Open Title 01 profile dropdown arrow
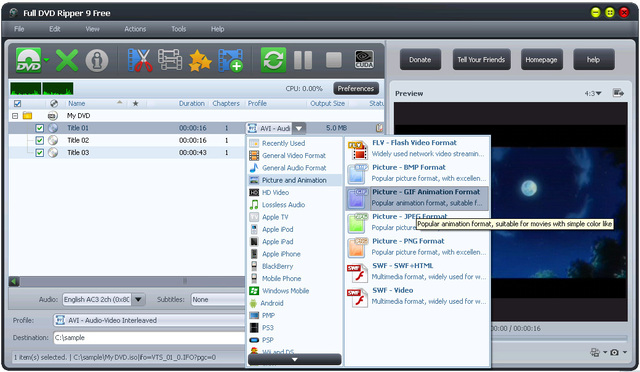The width and height of the screenshot is (640, 372). click(299, 128)
